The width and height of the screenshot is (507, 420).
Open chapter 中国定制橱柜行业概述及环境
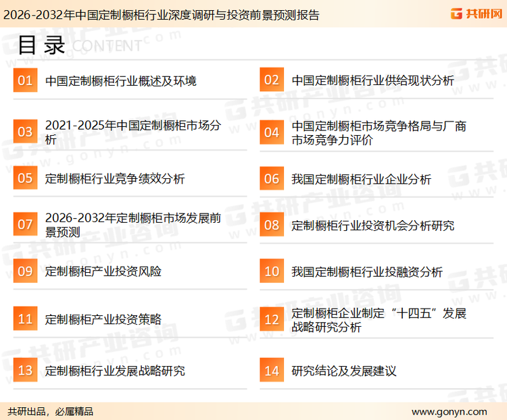(121, 81)
